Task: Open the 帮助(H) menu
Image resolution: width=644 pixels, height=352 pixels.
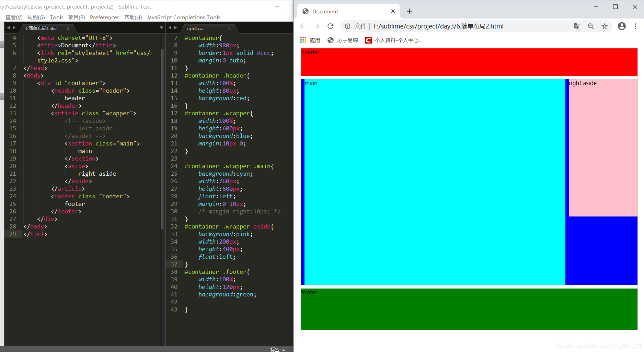Action: pyautogui.click(x=133, y=17)
